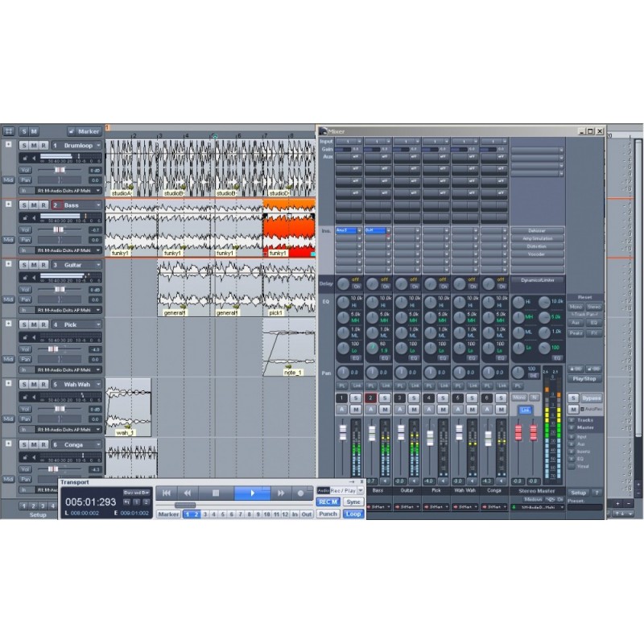Click the Reset button in the mixer
This screenshot has height=644, width=644.
(x=586, y=297)
